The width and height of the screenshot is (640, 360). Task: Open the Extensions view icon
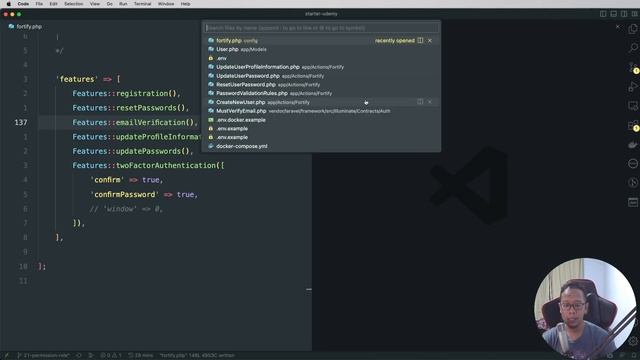coord(633,125)
